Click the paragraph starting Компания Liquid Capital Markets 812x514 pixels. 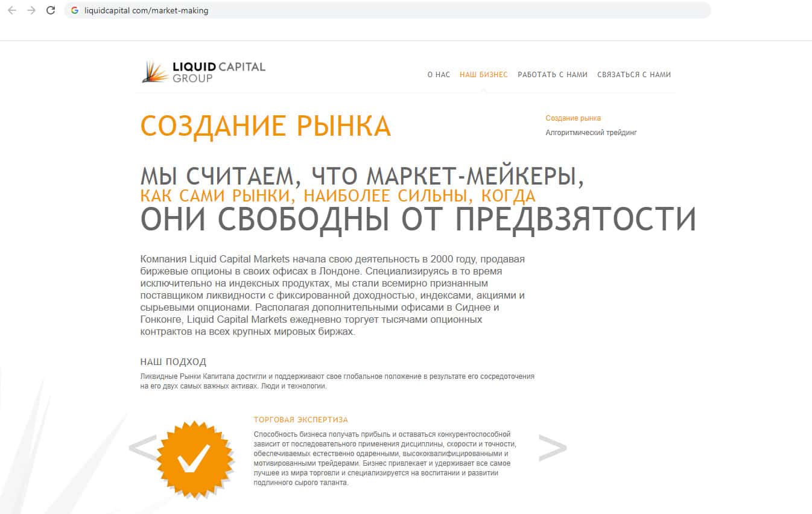click(x=333, y=296)
